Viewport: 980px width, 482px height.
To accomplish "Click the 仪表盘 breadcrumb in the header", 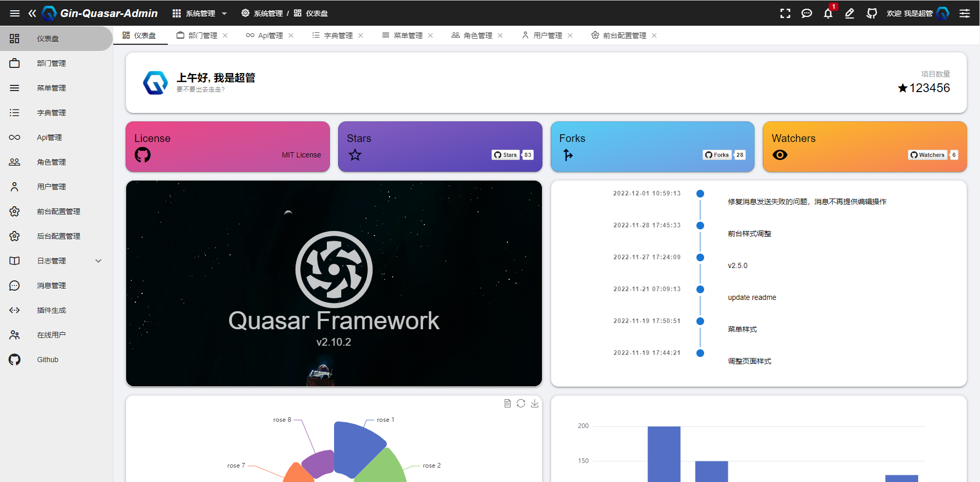I will click(x=311, y=13).
